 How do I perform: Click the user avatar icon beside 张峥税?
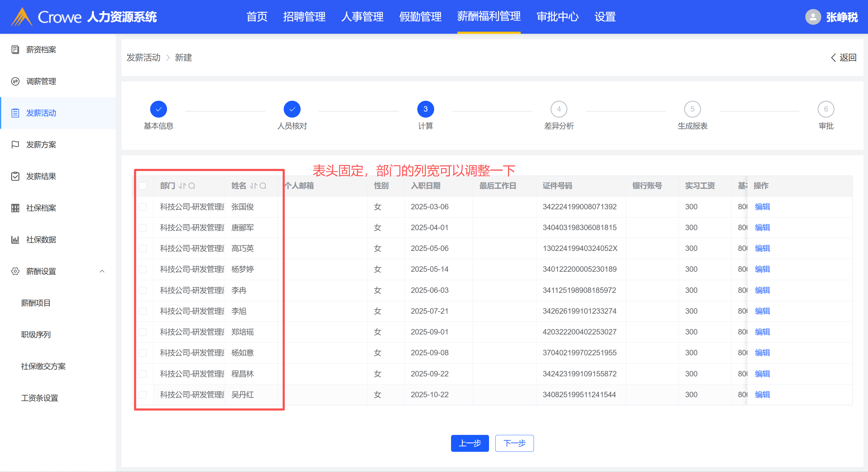pyautogui.click(x=813, y=17)
